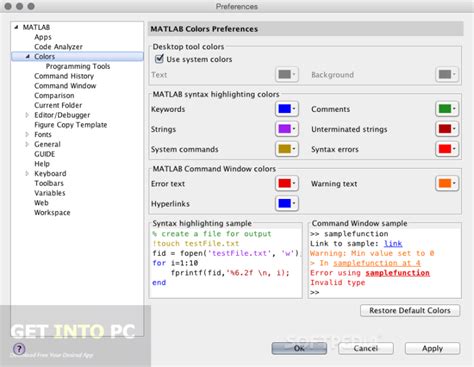Open Current Folder preferences
This screenshot has height=367, width=474.
tap(58, 105)
